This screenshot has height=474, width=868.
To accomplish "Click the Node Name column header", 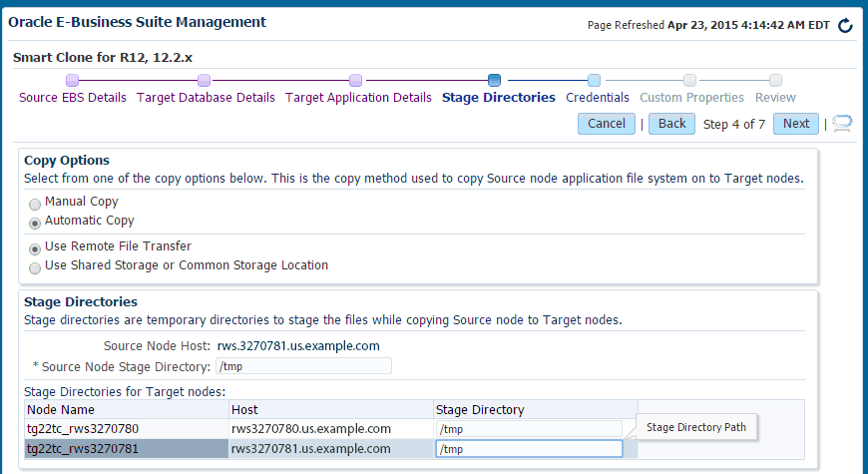I will coord(127,410).
